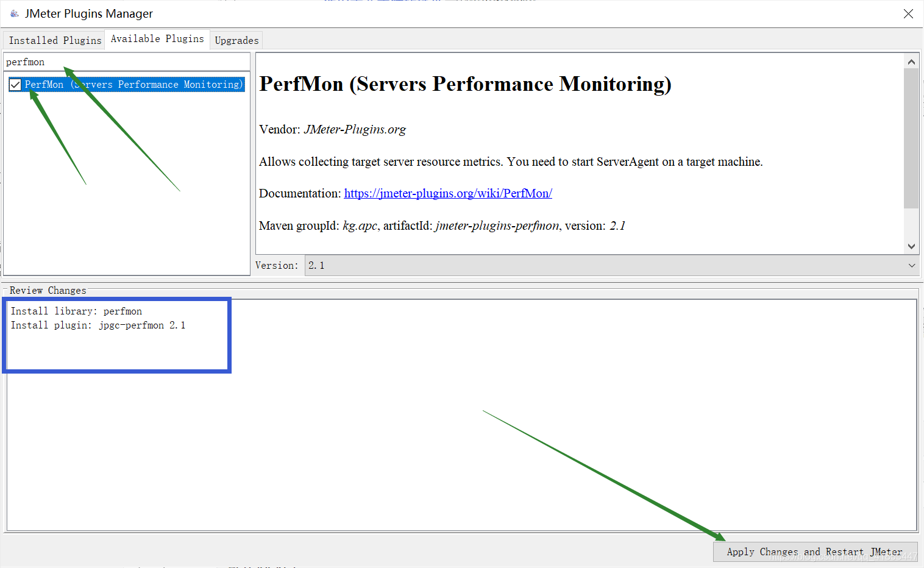Click the description panel scrollbar thumb
Screen dimensions: 924x568
coord(911,138)
